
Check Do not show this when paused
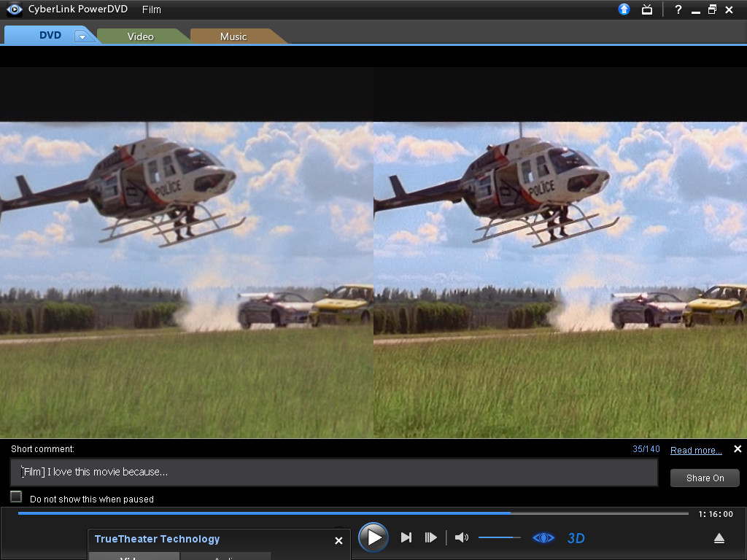click(x=16, y=497)
